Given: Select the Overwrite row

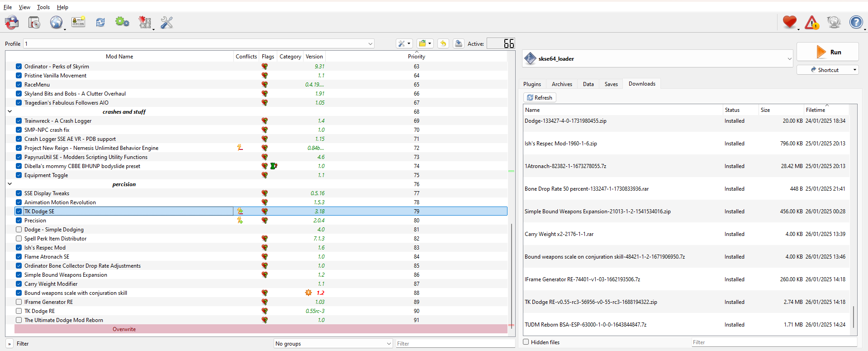Looking at the screenshot, I should coord(261,329).
